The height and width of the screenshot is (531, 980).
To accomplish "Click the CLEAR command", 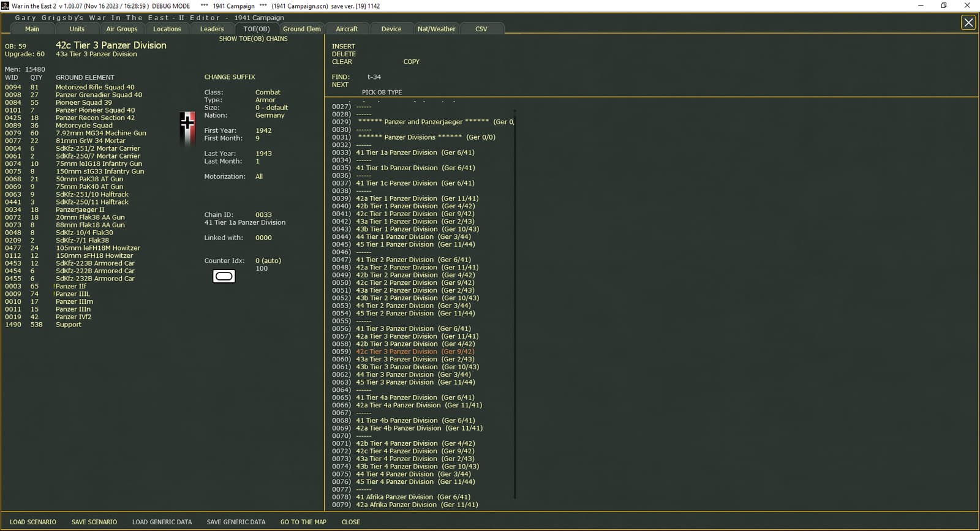I will point(342,62).
